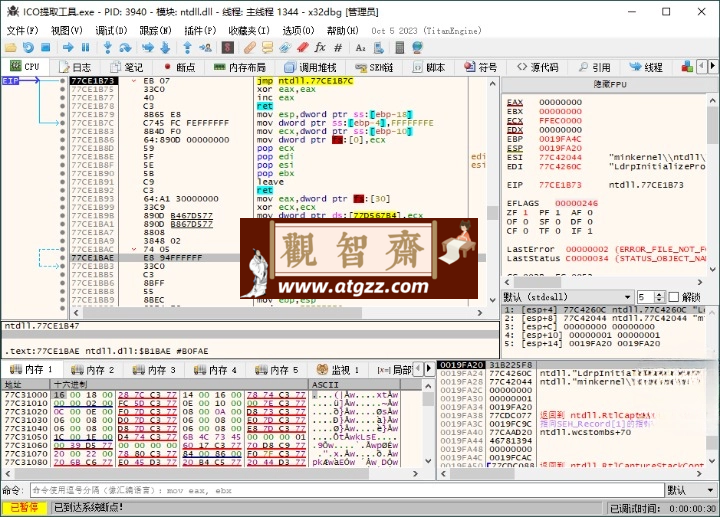Open comments with the yellow speech bubble icon

267,47
